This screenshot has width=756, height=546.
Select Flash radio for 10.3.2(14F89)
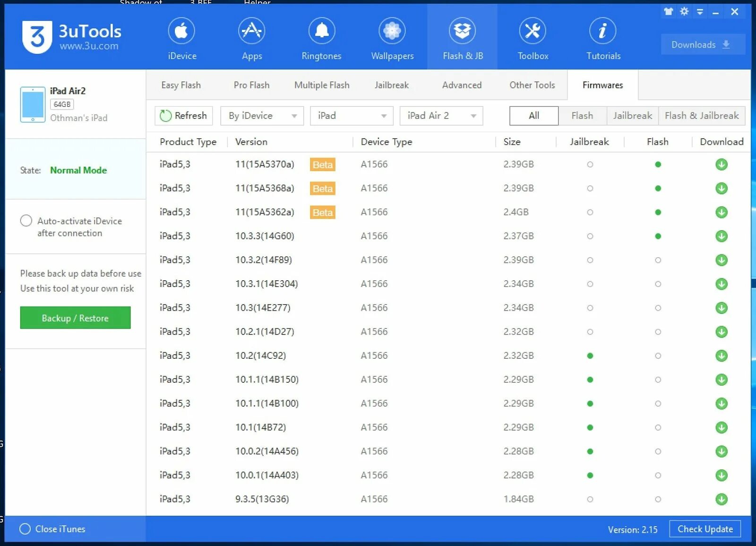(x=658, y=260)
